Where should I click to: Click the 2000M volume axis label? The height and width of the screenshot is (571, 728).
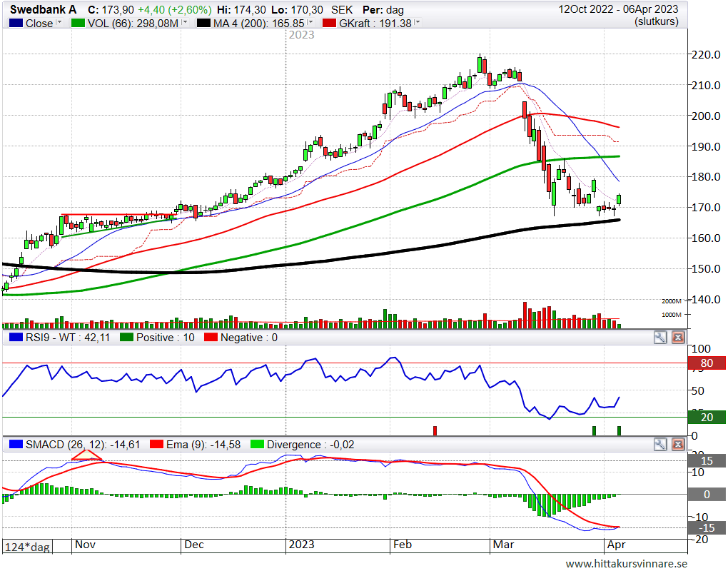[672, 300]
